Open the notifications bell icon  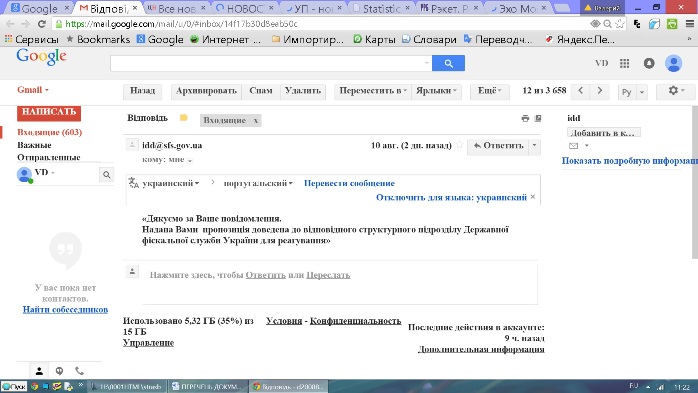click(649, 63)
